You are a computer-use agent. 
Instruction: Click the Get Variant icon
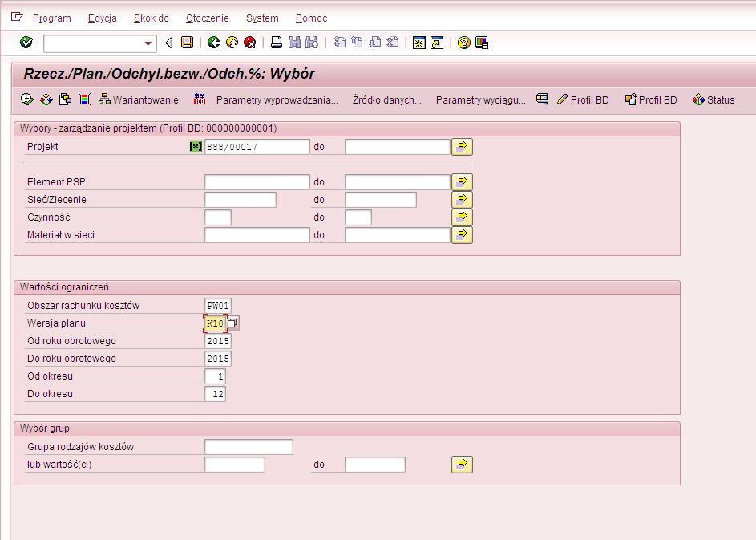[65, 99]
